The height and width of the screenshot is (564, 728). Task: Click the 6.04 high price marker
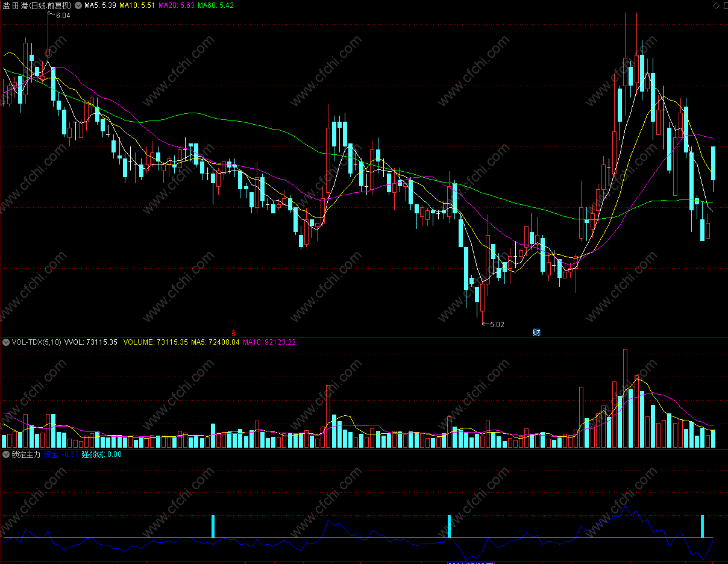coord(63,16)
